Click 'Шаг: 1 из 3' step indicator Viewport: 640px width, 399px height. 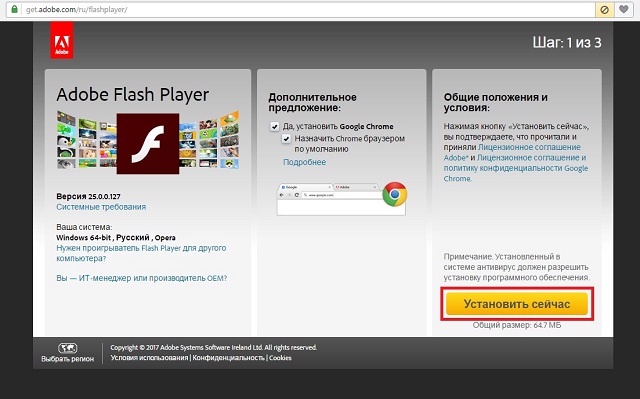(x=567, y=42)
